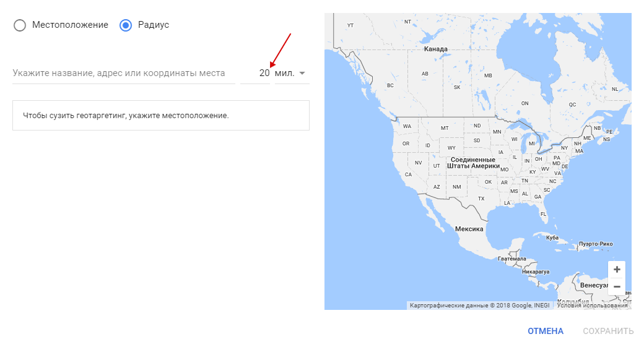Click the Куба label on the map
This screenshot has width=644, height=347.
(x=552, y=238)
